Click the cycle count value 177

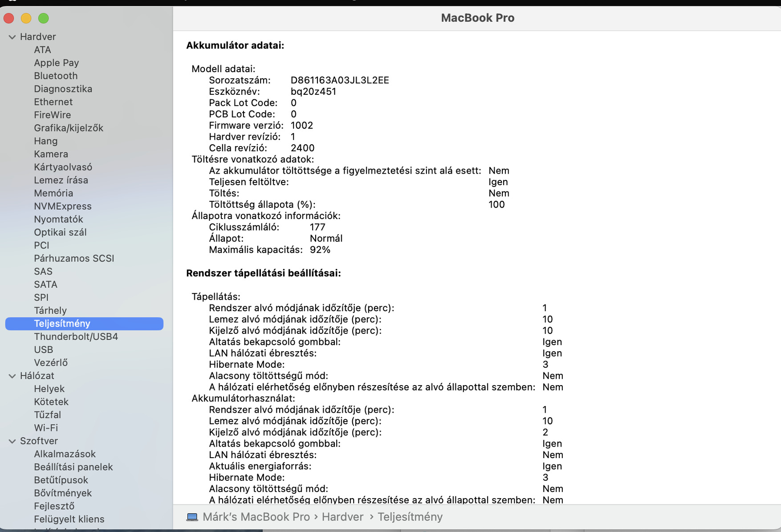(x=317, y=227)
